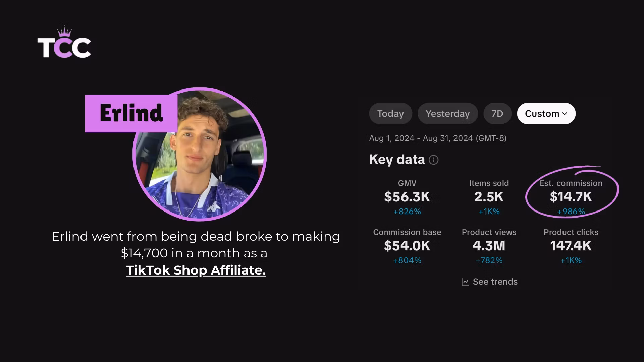644x362 pixels.
Task: Select the Commission base $54.0K metric
Action: click(407, 246)
